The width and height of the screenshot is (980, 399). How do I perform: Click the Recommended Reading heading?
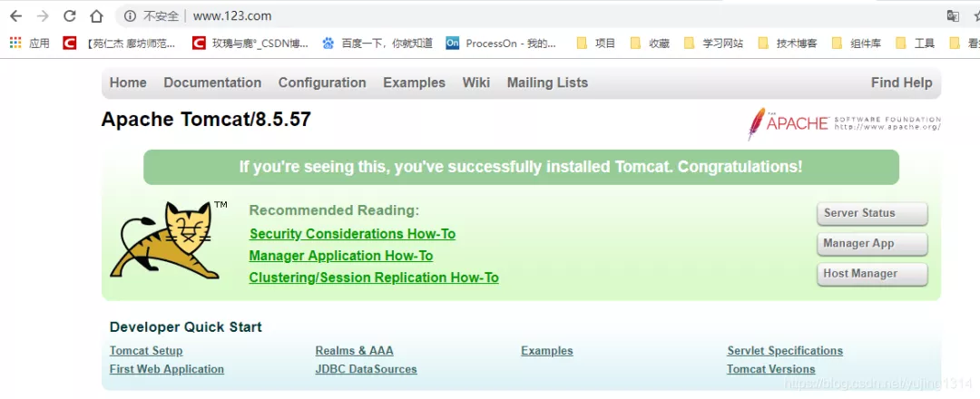point(334,210)
